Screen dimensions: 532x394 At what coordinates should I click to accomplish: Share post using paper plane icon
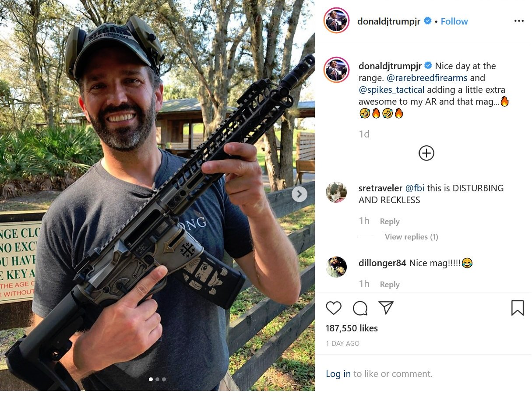[x=386, y=308]
